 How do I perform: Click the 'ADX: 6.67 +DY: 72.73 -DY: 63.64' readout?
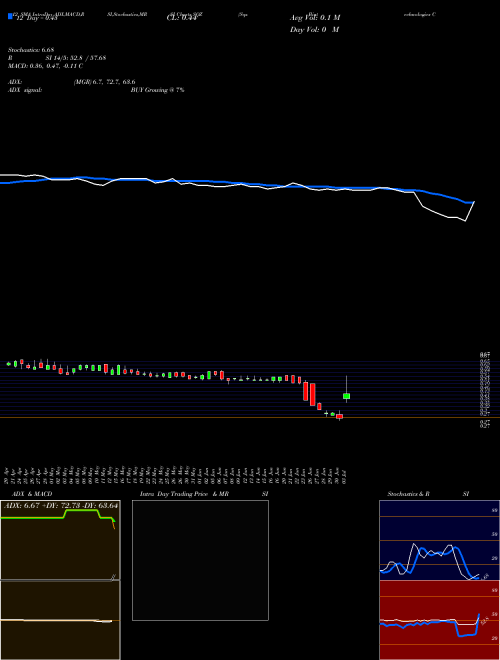[61, 506]
